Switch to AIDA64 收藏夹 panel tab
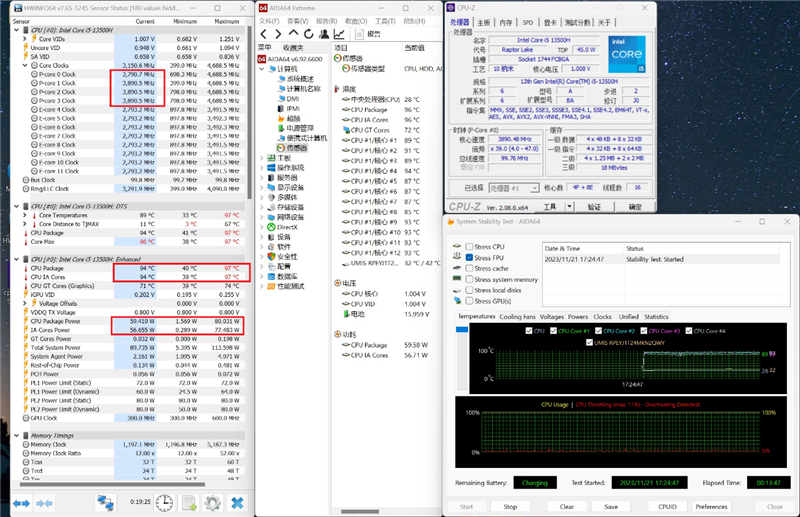The width and height of the screenshot is (800, 517). click(293, 47)
